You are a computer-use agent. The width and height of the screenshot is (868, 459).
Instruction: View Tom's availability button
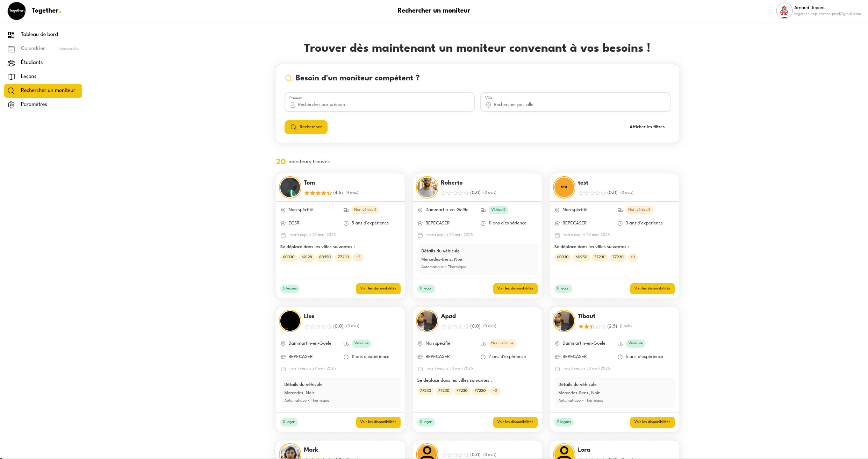pos(378,289)
